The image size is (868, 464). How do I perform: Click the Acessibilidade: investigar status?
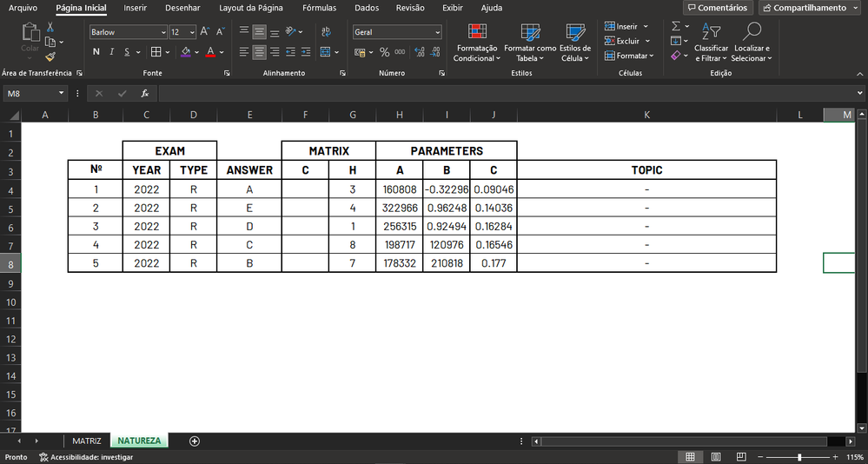tap(86, 457)
